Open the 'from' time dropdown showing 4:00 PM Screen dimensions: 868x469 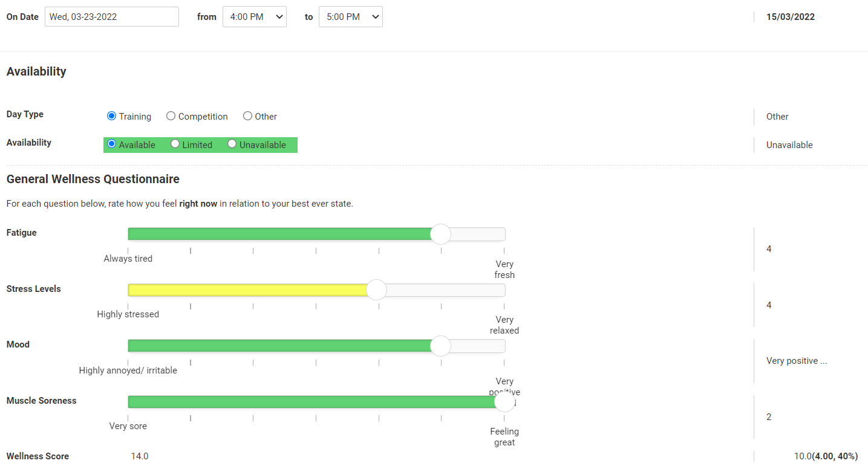[254, 17]
